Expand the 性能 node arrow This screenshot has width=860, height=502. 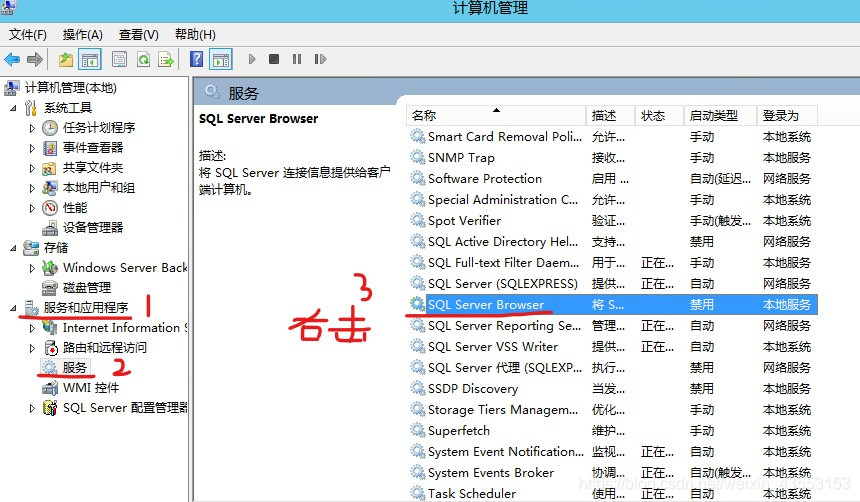click(x=32, y=208)
